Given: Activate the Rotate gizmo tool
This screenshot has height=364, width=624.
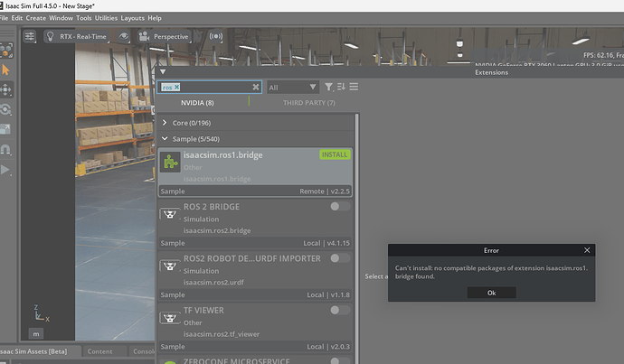Looking at the screenshot, I should pyautogui.click(x=6, y=109).
